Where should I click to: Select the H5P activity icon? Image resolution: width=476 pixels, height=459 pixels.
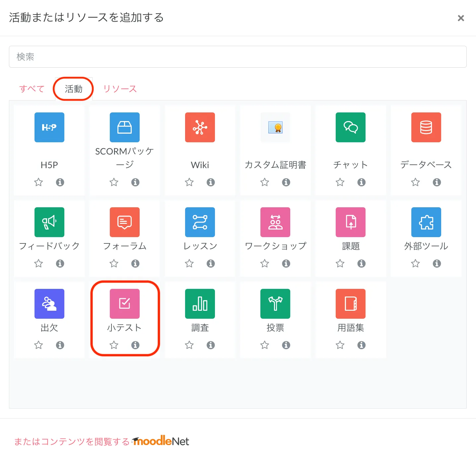(49, 127)
